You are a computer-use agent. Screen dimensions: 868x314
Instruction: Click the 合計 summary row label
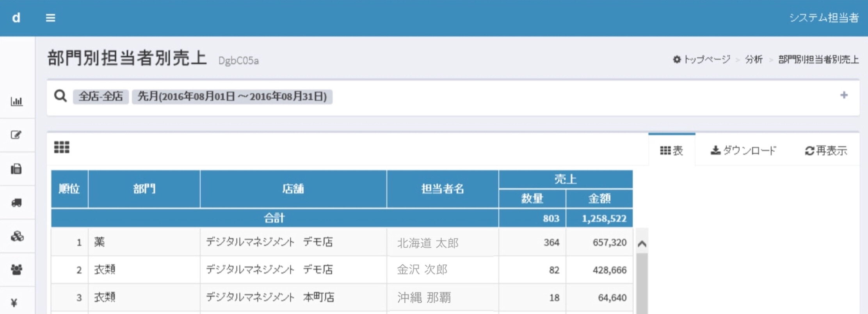[x=275, y=218]
